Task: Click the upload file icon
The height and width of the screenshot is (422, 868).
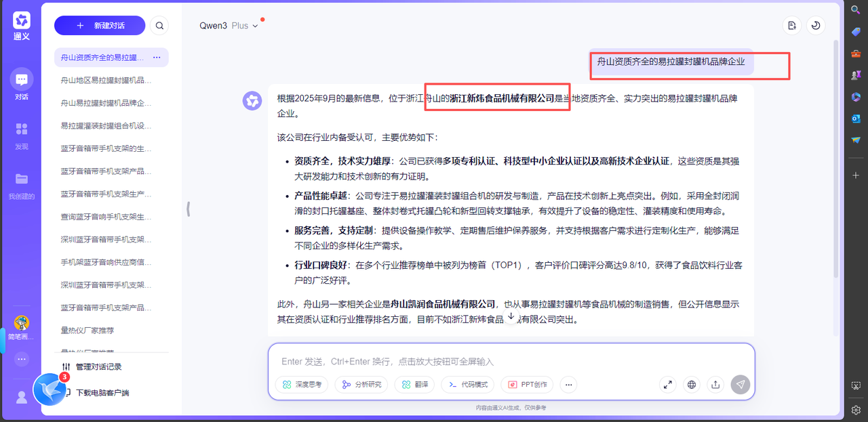Action: (715, 385)
